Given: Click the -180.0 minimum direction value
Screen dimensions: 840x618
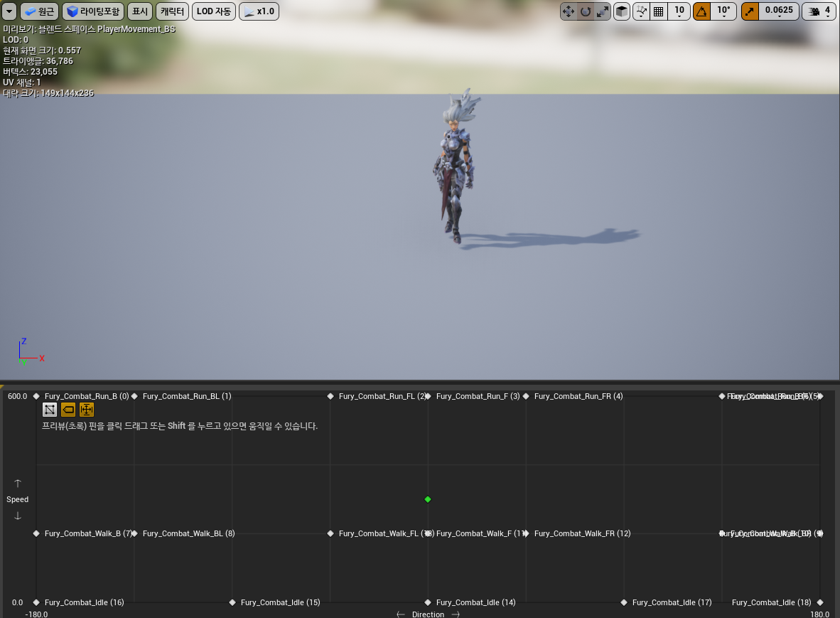Looking at the screenshot, I should point(36,614).
